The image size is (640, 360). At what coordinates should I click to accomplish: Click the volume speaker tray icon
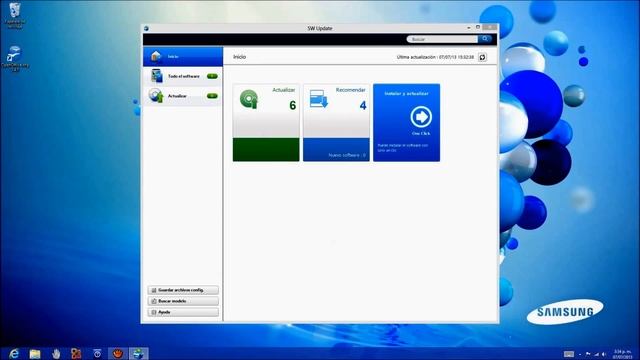[604, 354]
